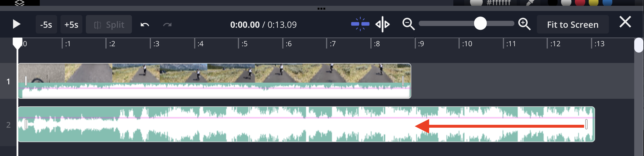Click the timeline zoom slider handle
Screen dimensions: 644x156
[480, 23]
